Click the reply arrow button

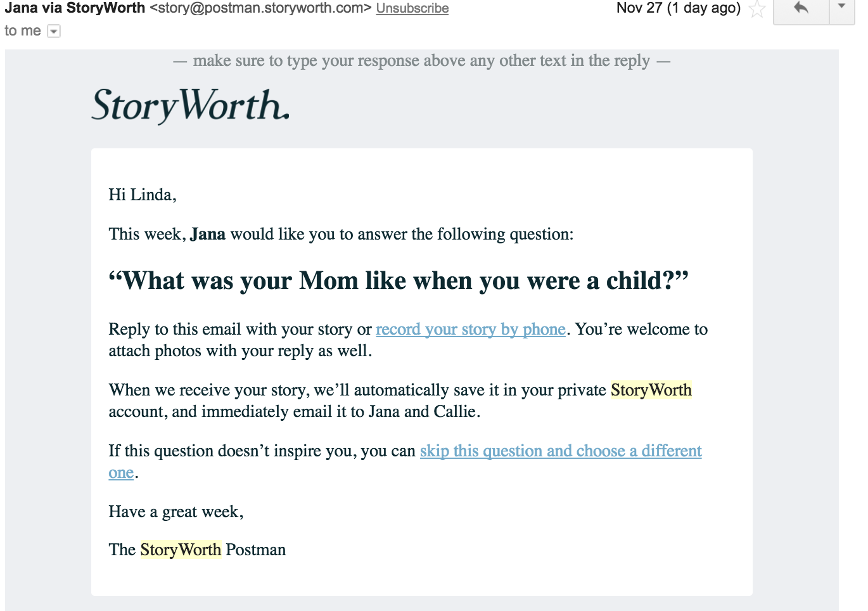coord(801,8)
